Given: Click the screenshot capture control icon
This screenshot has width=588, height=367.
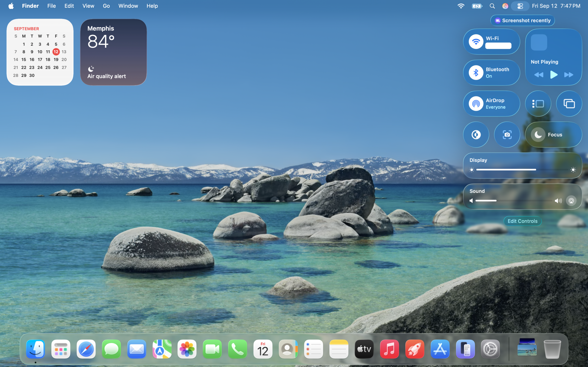Looking at the screenshot, I should [x=507, y=134].
